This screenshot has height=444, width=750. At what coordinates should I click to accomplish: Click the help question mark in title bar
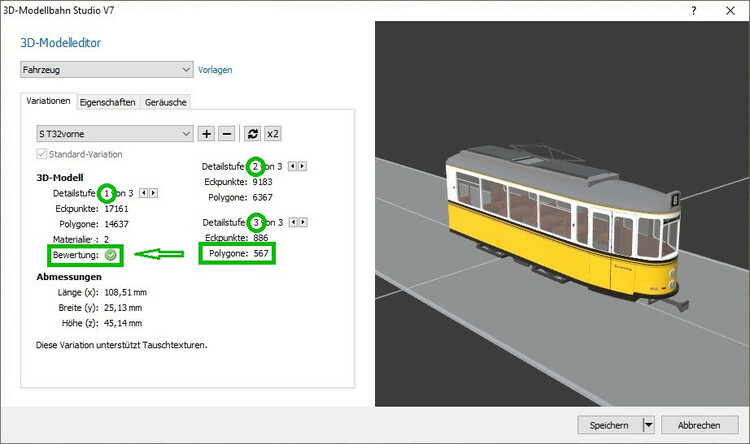coord(693,9)
